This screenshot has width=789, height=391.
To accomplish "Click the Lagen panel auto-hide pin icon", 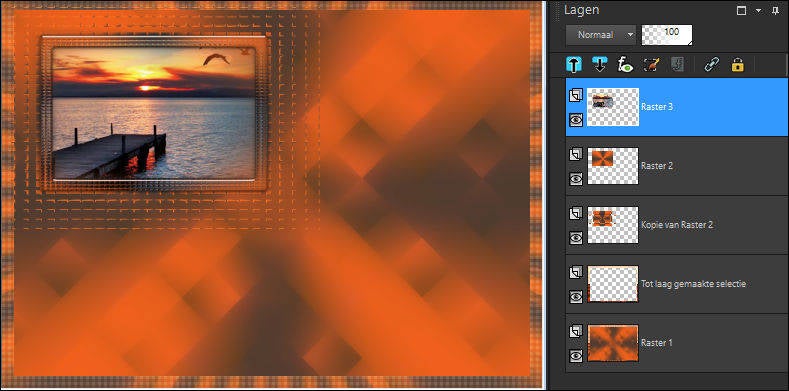I will (x=775, y=11).
